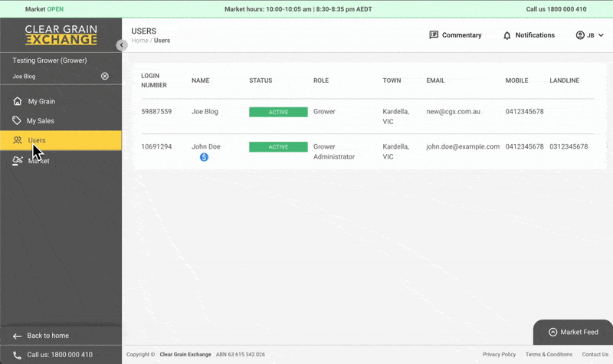Screen dimensions: 613x364
Task: Click the STATUS column header
Action: [261, 80]
